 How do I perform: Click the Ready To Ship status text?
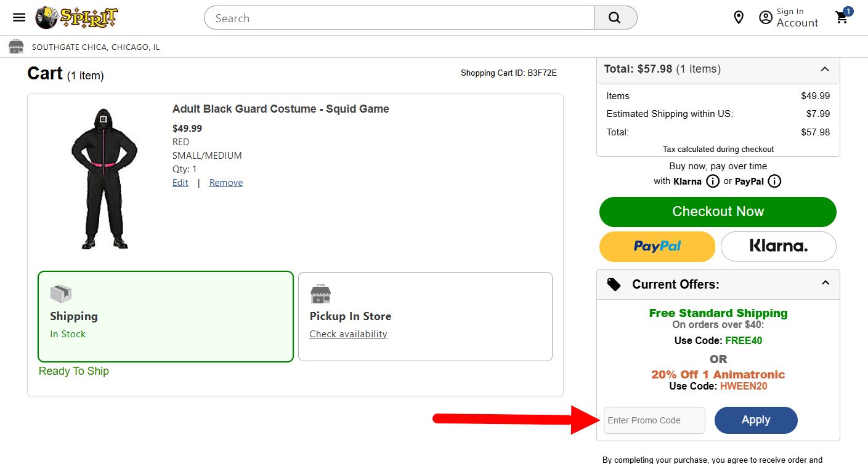pos(74,371)
